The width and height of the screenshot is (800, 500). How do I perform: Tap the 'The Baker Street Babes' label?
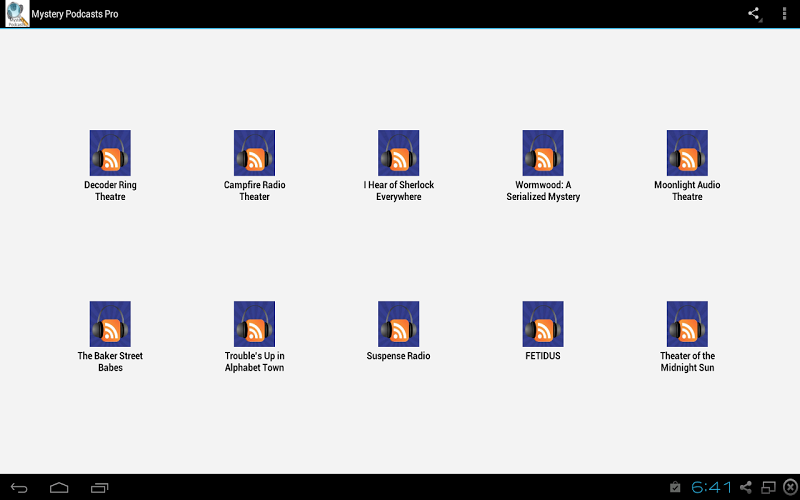point(110,362)
